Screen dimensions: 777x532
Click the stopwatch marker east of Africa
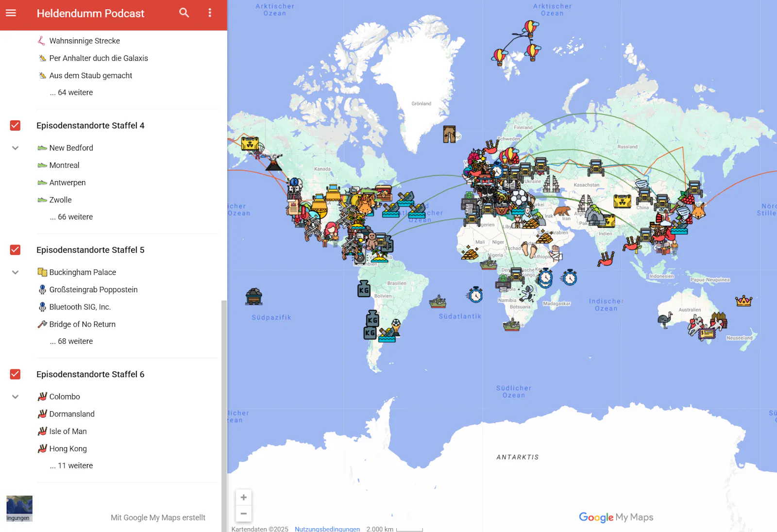coord(569,278)
